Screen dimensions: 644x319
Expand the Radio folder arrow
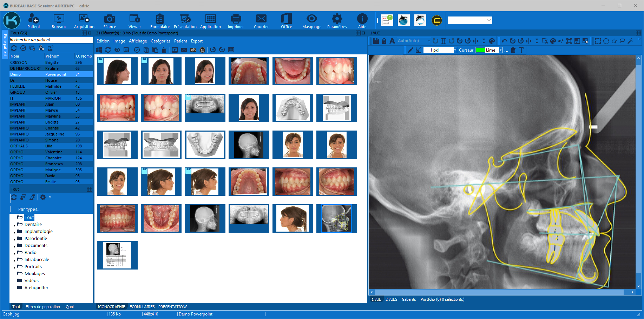tap(14, 253)
